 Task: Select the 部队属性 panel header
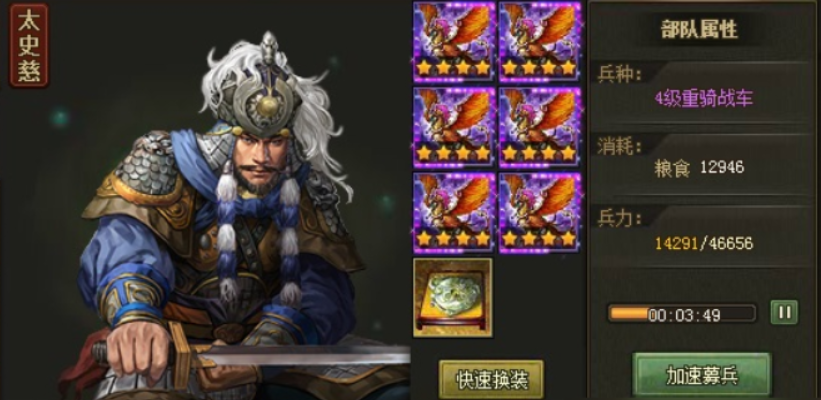pyautogui.click(x=700, y=30)
